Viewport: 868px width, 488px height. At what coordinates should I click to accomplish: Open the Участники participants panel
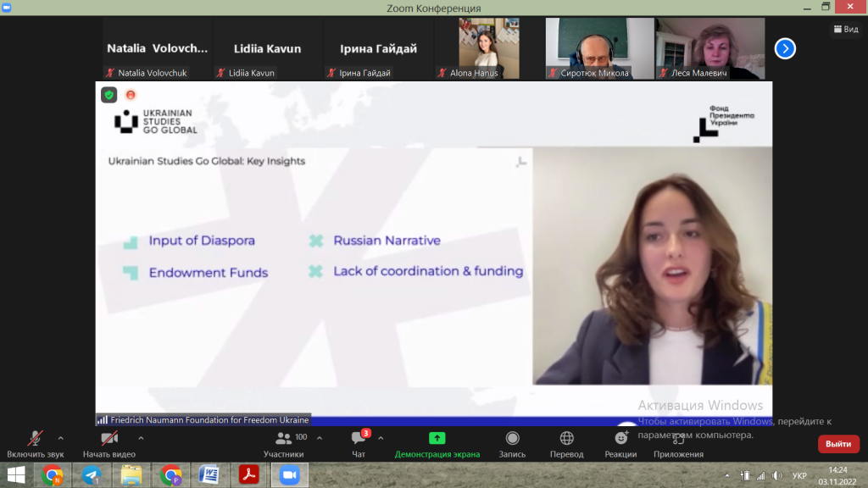pos(283,444)
